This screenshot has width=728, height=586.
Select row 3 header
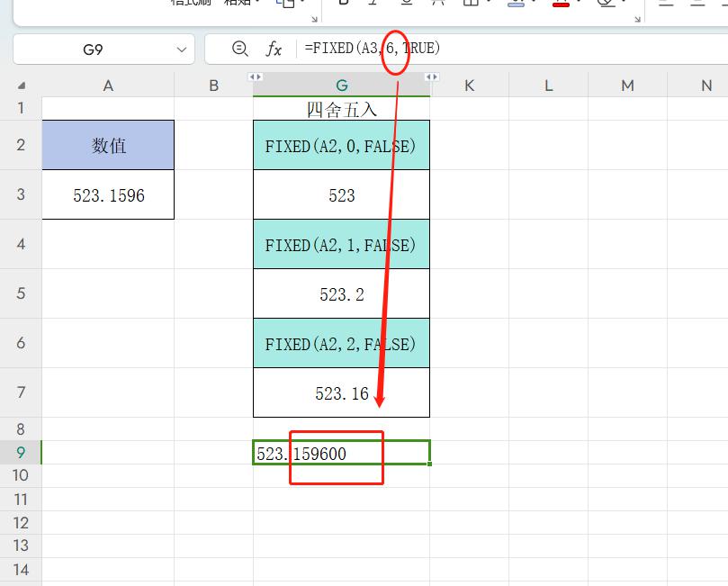pos(21,194)
